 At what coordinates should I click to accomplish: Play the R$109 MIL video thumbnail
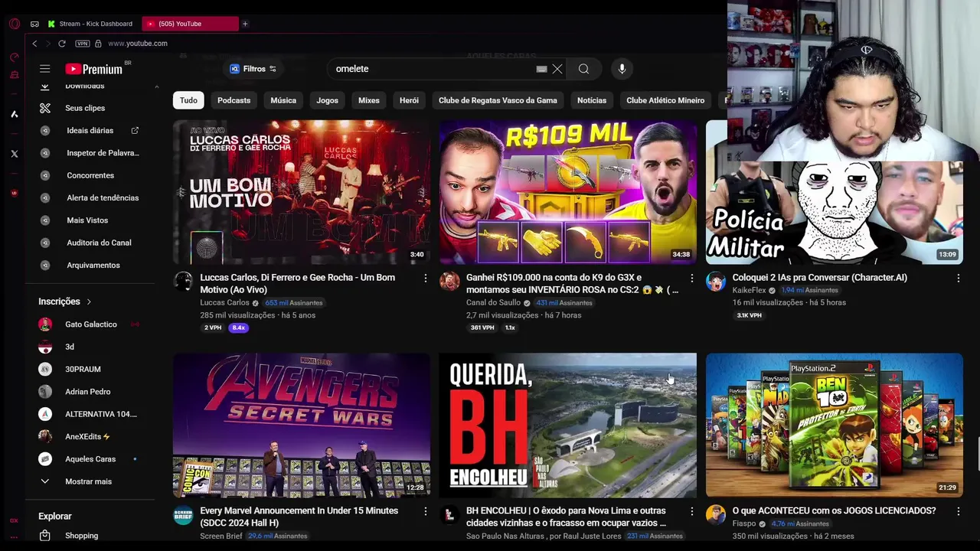coord(568,192)
